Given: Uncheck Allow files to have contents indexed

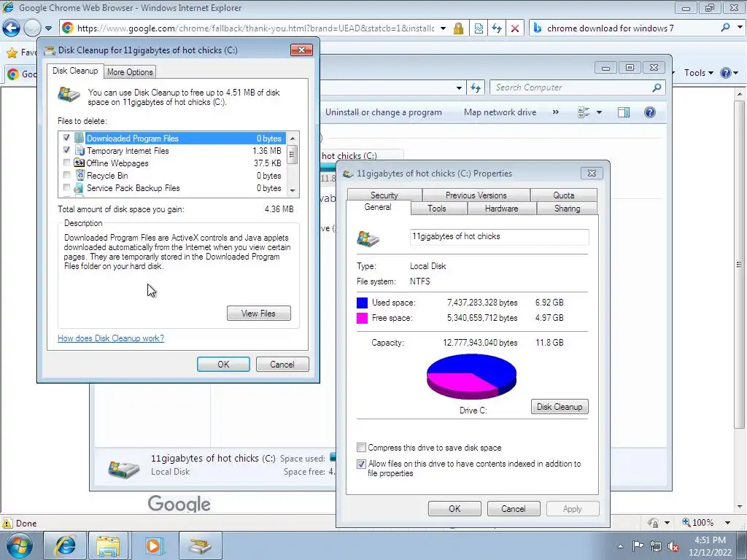Looking at the screenshot, I should [x=362, y=464].
